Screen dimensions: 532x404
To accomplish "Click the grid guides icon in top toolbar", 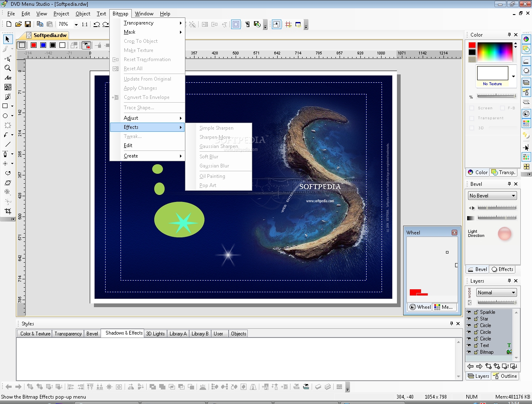I will click(x=288, y=24).
